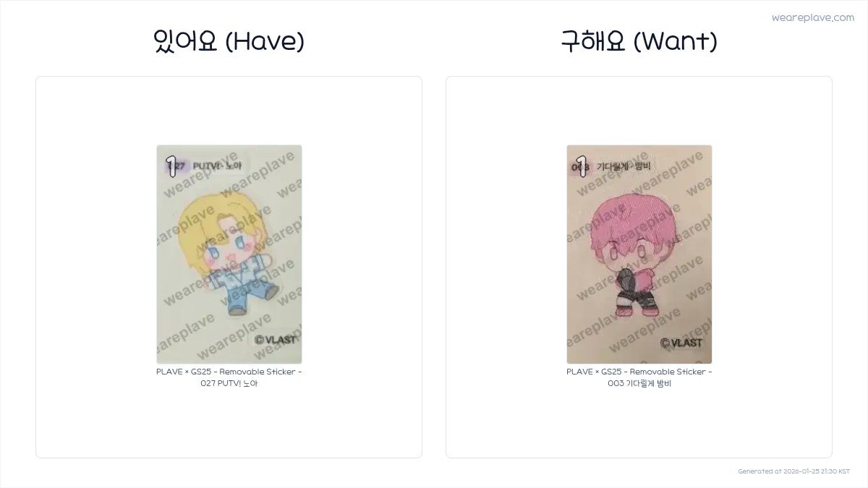This screenshot has width=868, height=488.
Task: Click the 027 number tag on Have sticker
Action: (x=176, y=166)
